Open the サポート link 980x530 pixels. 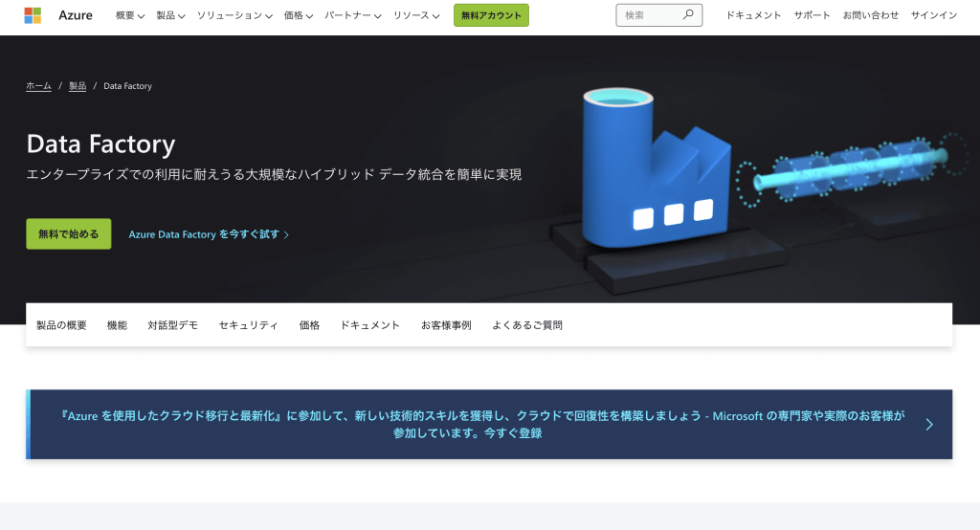812,15
